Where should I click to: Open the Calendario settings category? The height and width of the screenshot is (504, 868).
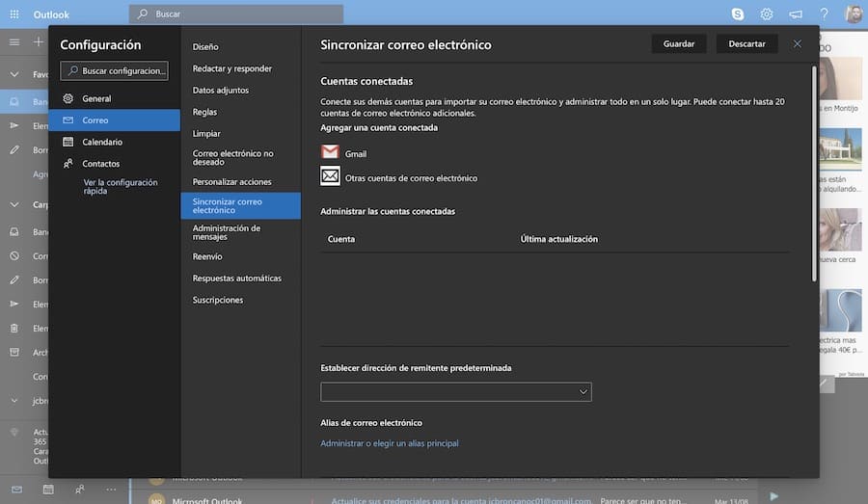[x=101, y=142]
